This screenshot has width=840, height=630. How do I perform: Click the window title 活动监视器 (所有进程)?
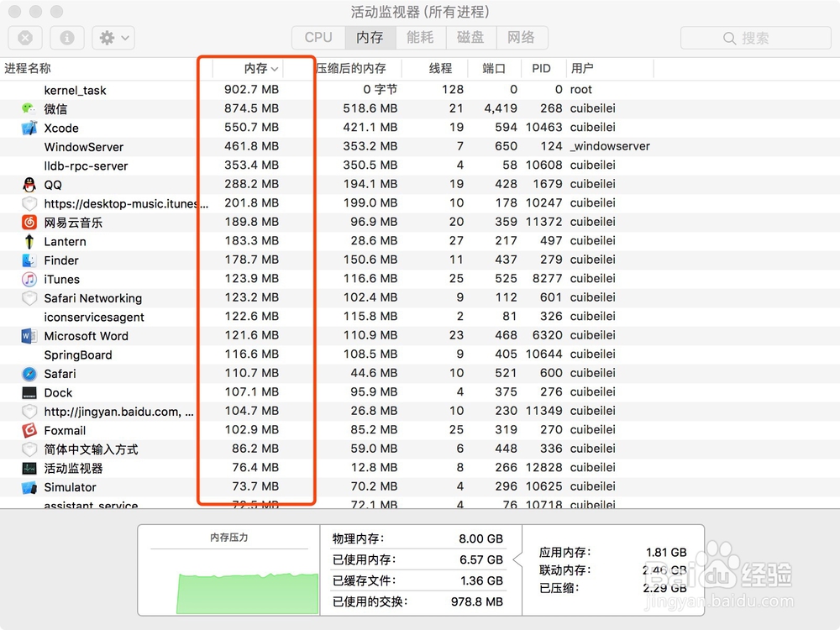click(420, 11)
